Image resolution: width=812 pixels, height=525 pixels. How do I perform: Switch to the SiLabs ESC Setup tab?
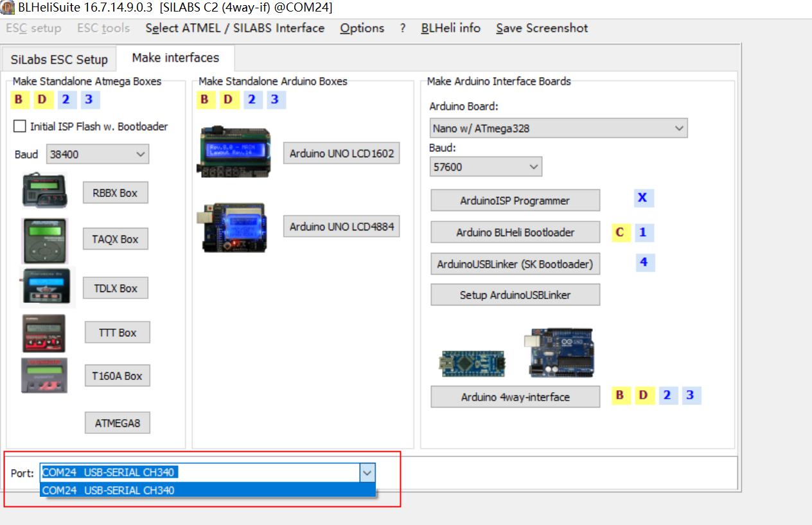(x=59, y=60)
